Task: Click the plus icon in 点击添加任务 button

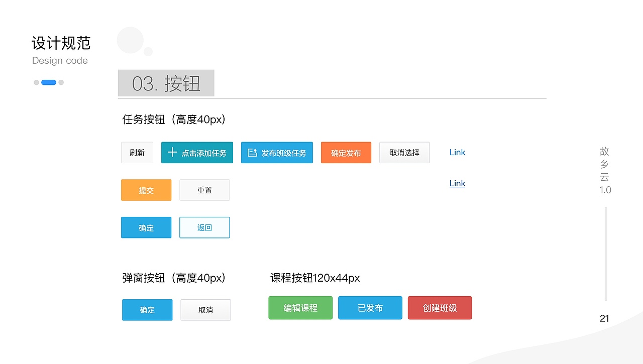Action: coord(172,152)
